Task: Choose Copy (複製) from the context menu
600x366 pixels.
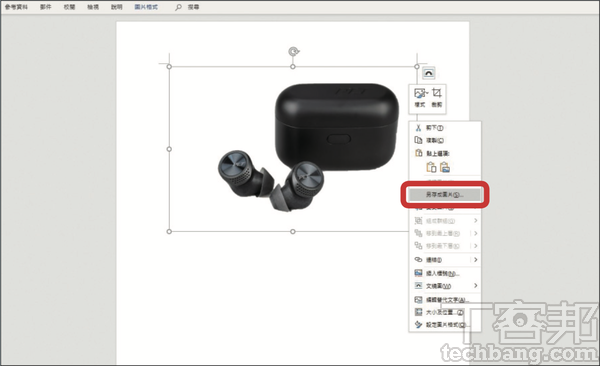Action: coord(444,141)
